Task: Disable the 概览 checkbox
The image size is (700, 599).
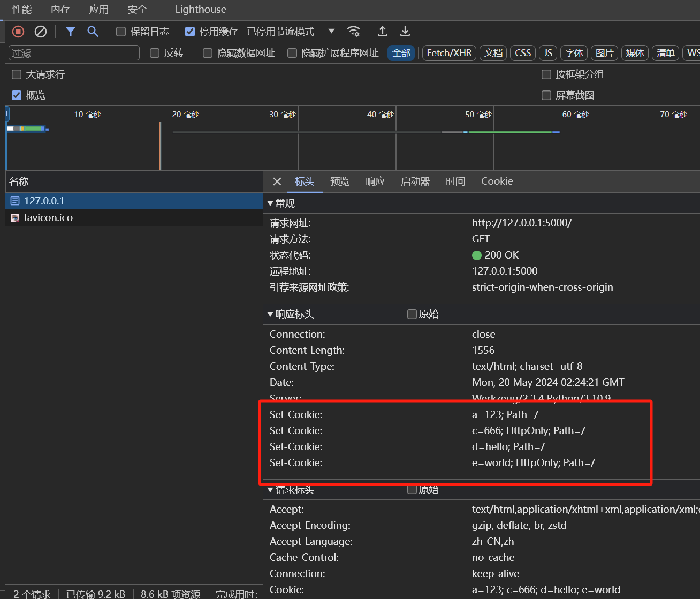Action: (17, 95)
